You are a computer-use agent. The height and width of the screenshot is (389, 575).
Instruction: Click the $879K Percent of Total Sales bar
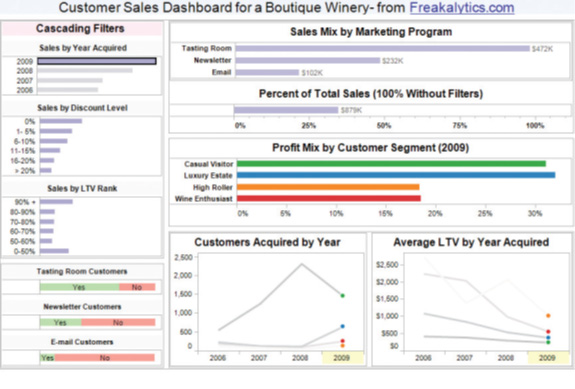pos(286,110)
